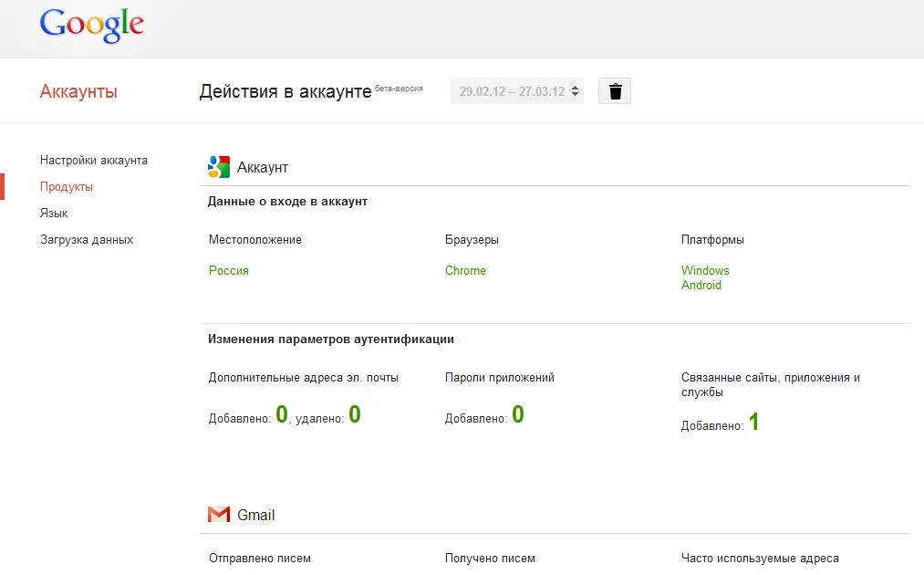Click the Отправлено писем label
This screenshot has width=924, height=575.
pos(259,558)
